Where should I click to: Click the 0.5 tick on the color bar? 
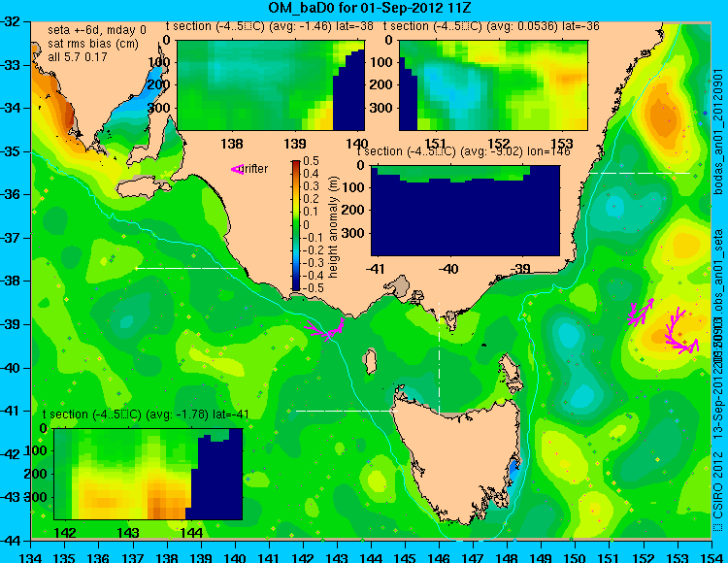[x=311, y=161]
